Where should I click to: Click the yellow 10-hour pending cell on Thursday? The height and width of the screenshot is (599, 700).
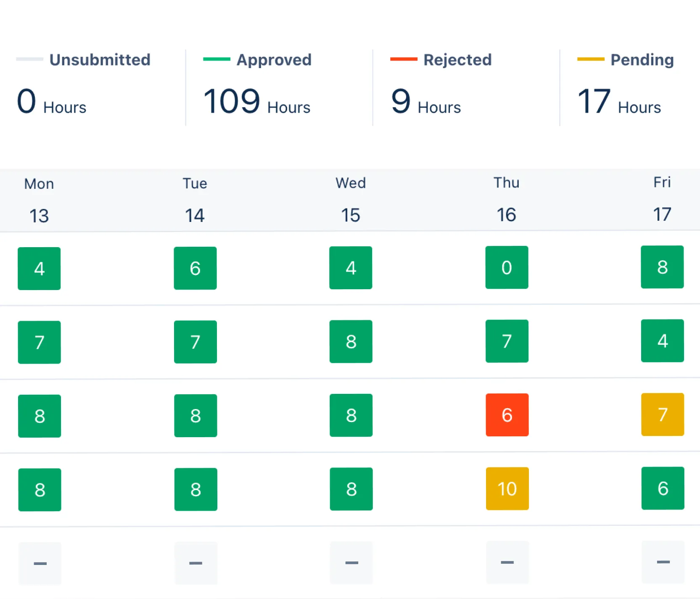(x=507, y=488)
